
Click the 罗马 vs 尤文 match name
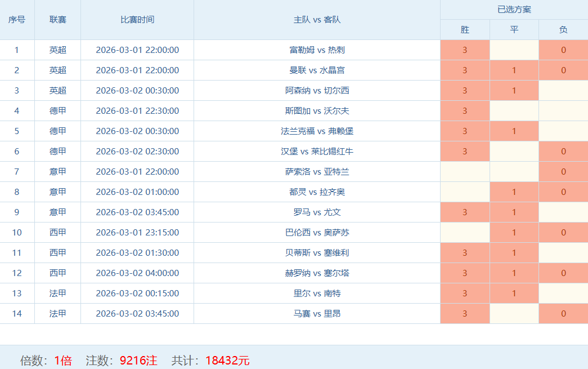317,212
